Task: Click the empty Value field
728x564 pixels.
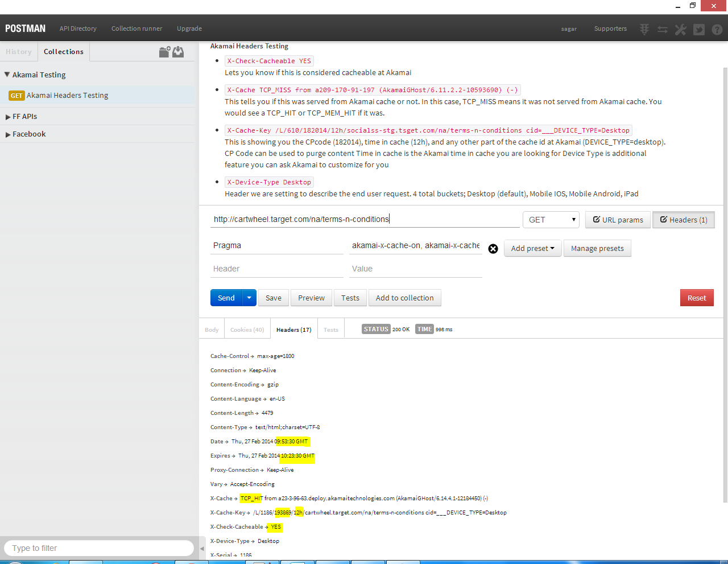Action: (416, 269)
